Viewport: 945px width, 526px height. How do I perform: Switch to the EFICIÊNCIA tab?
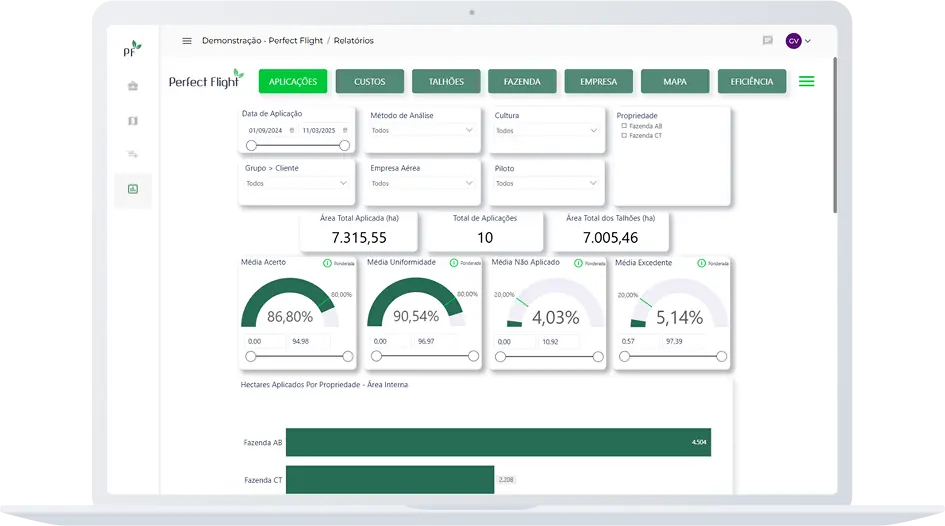pos(752,81)
